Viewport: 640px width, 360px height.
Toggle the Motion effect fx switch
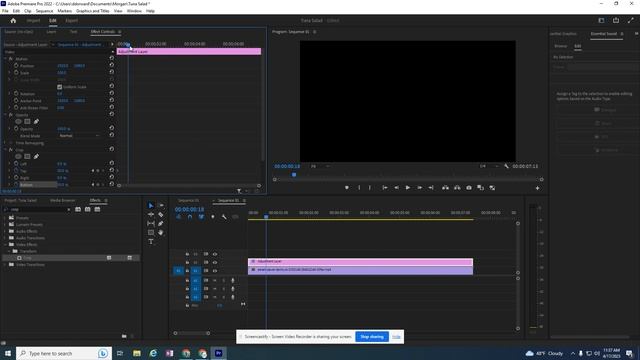(11, 59)
